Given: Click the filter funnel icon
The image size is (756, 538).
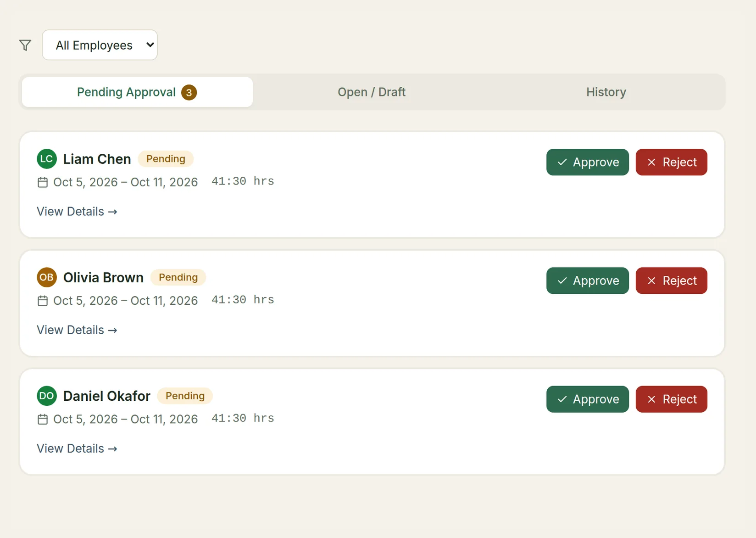Looking at the screenshot, I should click(25, 45).
